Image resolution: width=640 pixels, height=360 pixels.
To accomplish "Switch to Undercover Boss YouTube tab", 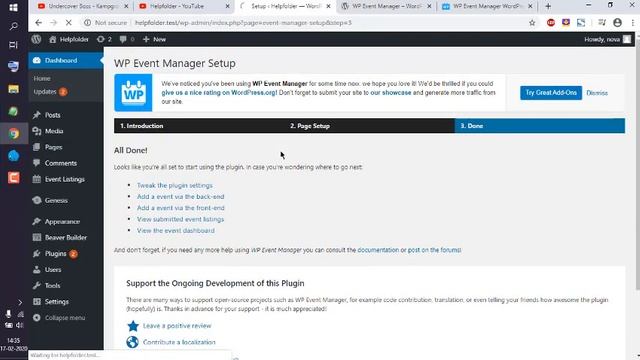I will click(x=83, y=6).
